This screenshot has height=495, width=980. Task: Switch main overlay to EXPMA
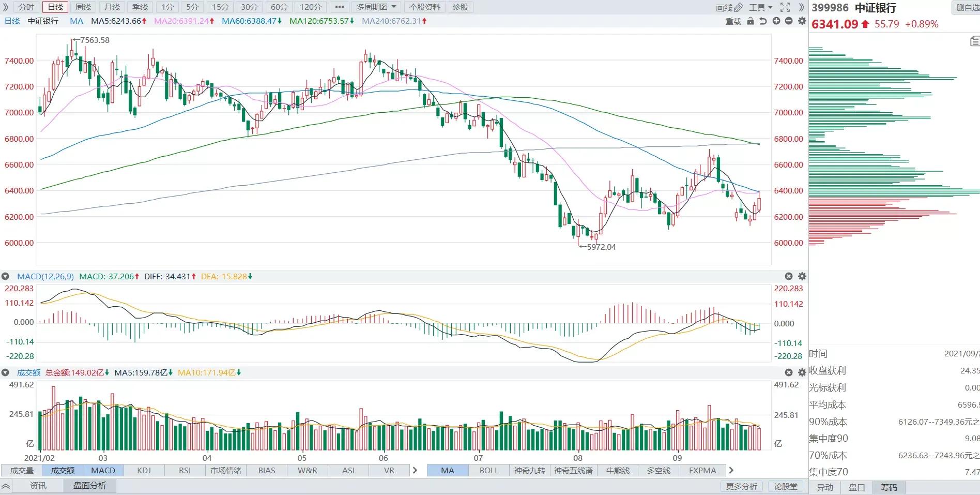click(702, 470)
